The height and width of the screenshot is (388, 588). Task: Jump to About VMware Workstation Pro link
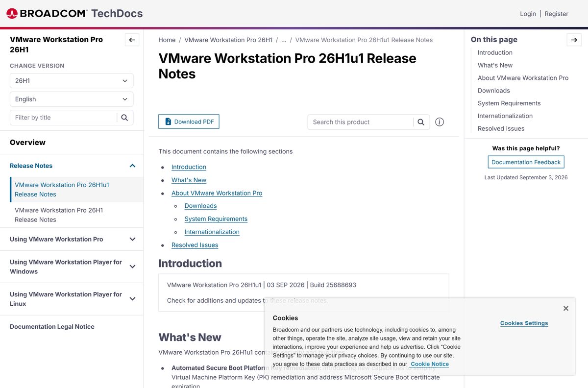[217, 193]
